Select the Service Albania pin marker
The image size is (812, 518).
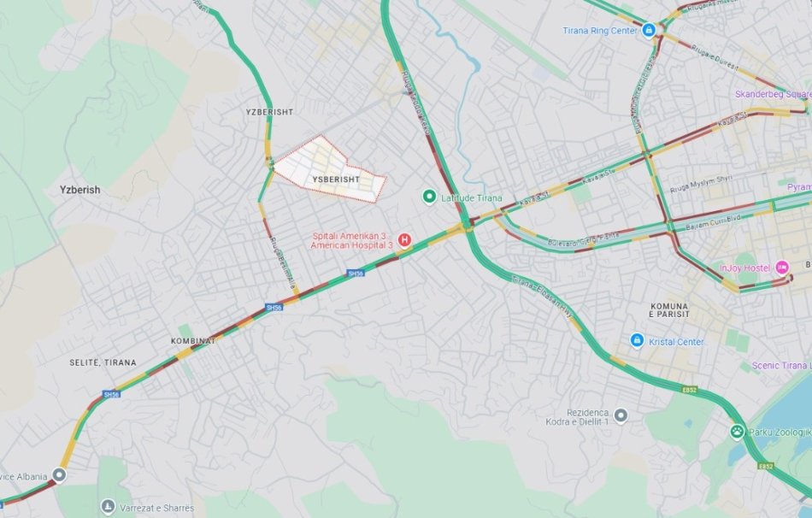(60, 475)
